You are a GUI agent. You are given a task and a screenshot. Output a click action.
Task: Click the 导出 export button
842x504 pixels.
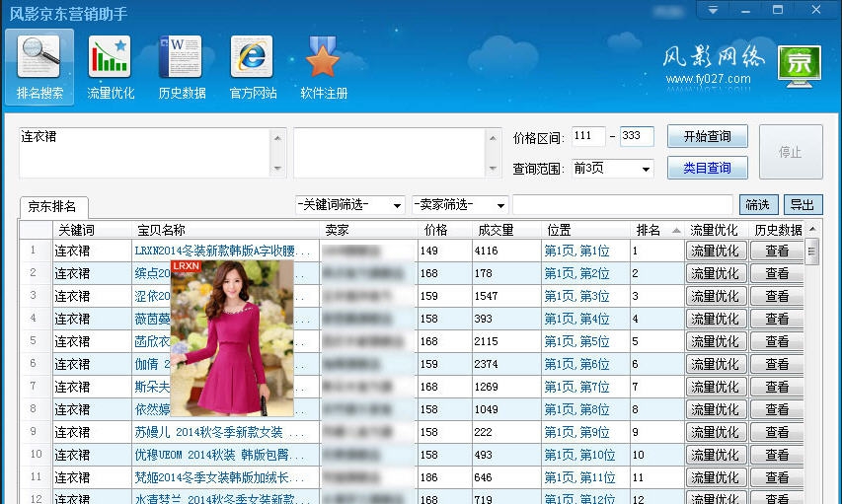pos(803,204)
